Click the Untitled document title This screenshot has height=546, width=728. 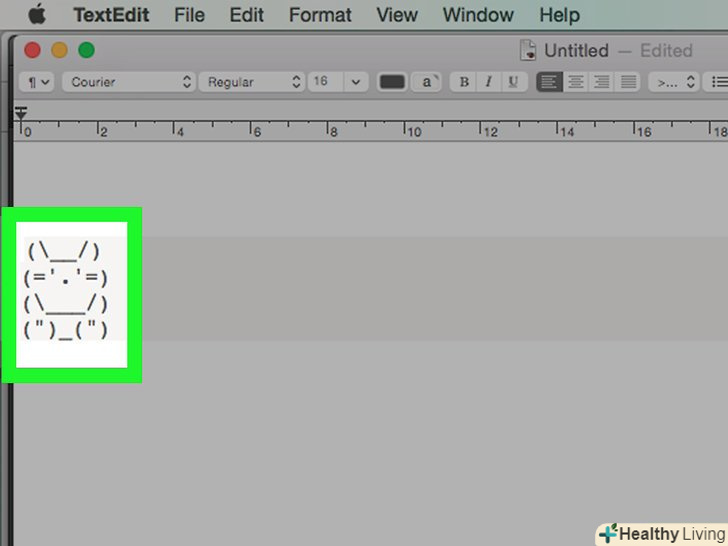point(576,51)
